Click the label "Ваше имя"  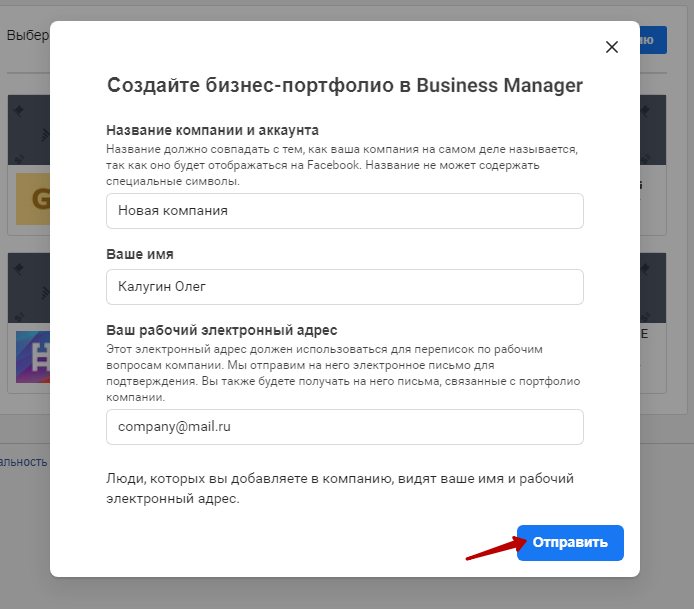(x=140, y=254)
